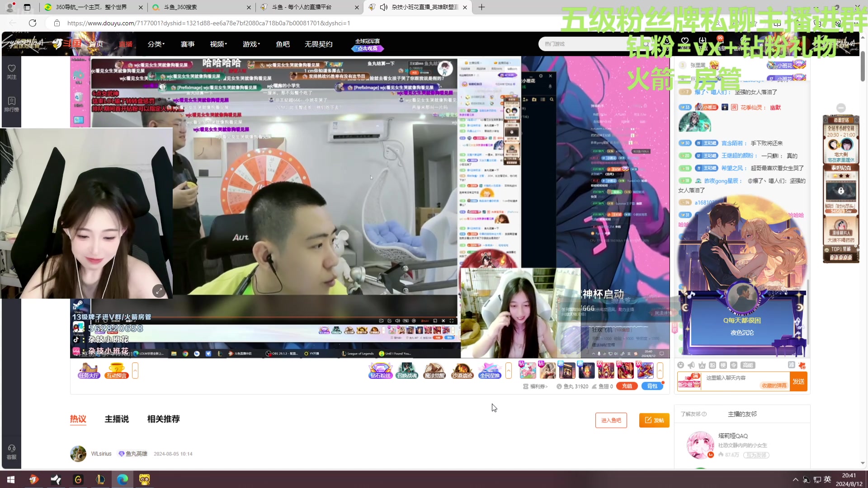Open the 福利券 coupon link
Screen dimensions: 868x488
coord(536,386)
